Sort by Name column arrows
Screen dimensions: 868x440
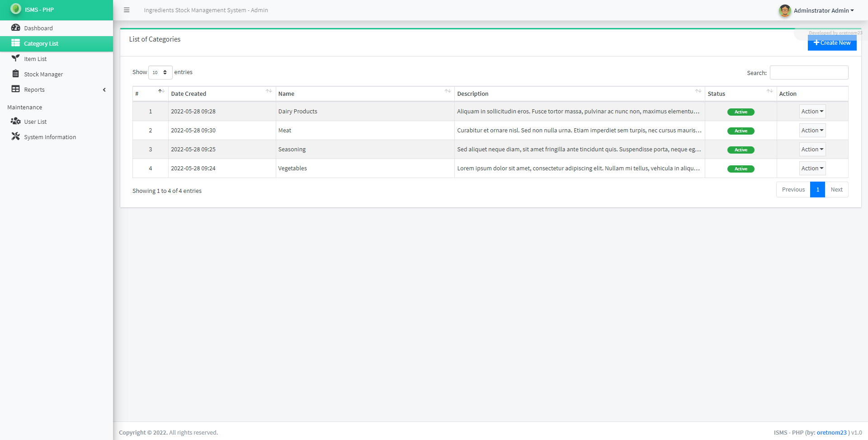(448, 91)
